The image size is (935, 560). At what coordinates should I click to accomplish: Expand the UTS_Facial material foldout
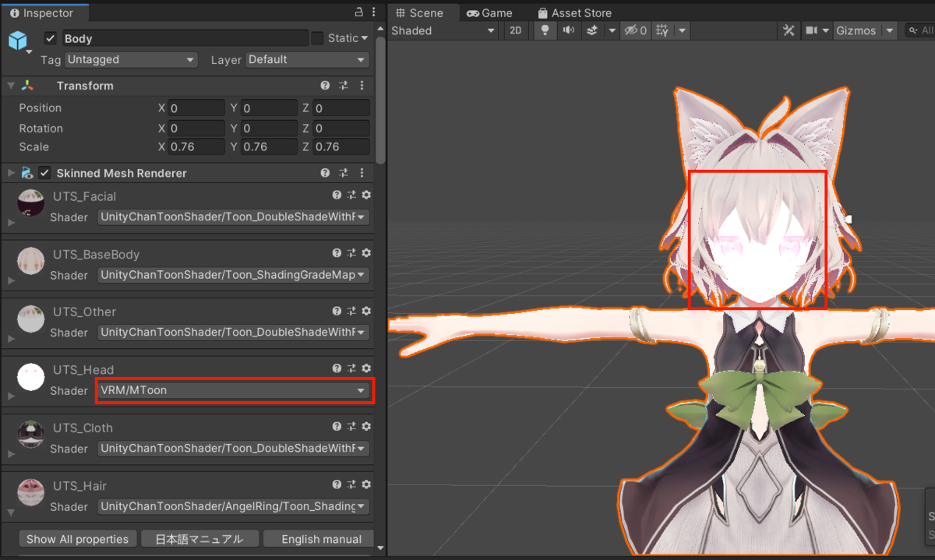coord(11,222)
